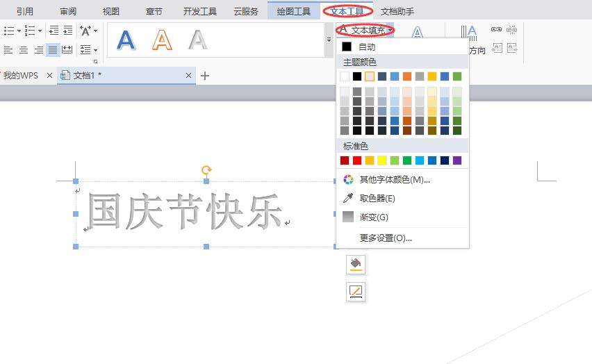Click the bulleted list icon

click(8, 31)
